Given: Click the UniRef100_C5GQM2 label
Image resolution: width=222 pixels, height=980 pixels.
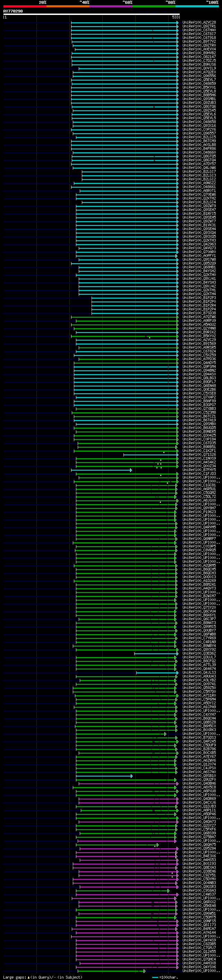Looking at the screenshot, I should (x=199, y=493).
